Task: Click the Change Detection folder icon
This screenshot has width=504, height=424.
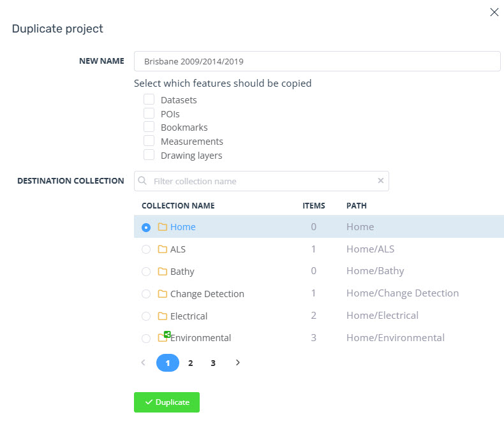Action: click(162, 293)
